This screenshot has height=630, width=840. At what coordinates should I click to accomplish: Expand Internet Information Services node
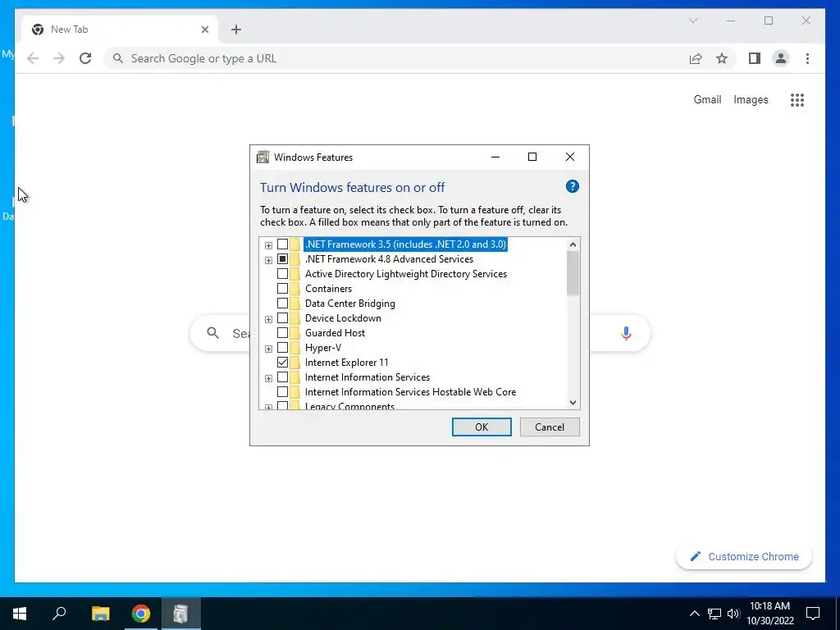pyautogui.click(x=268, y=378)
